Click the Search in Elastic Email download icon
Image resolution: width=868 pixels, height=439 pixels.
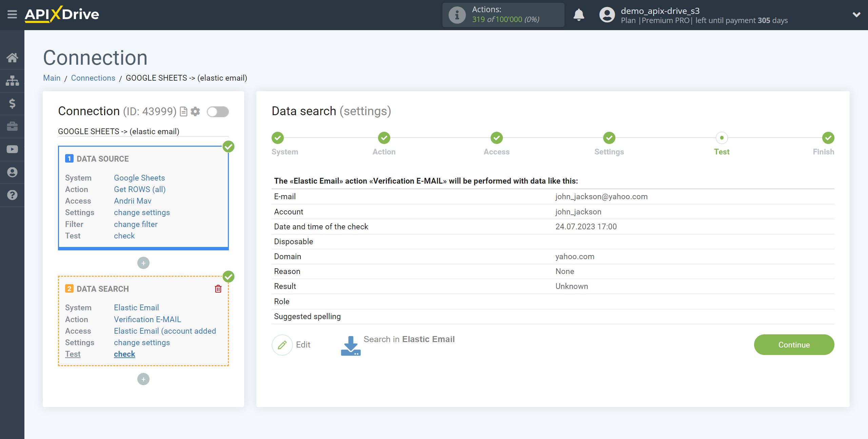pyautogui.click(x=351, y=346)
